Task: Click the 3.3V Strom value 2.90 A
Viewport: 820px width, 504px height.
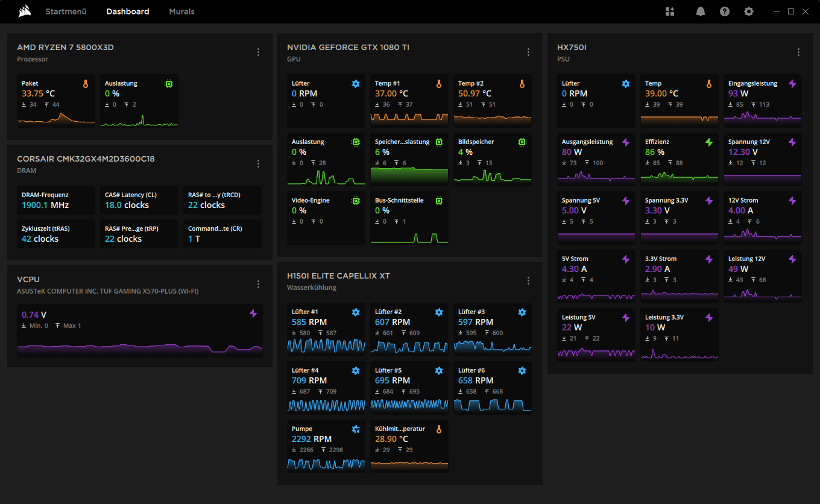Action: (x=658, y=269)
